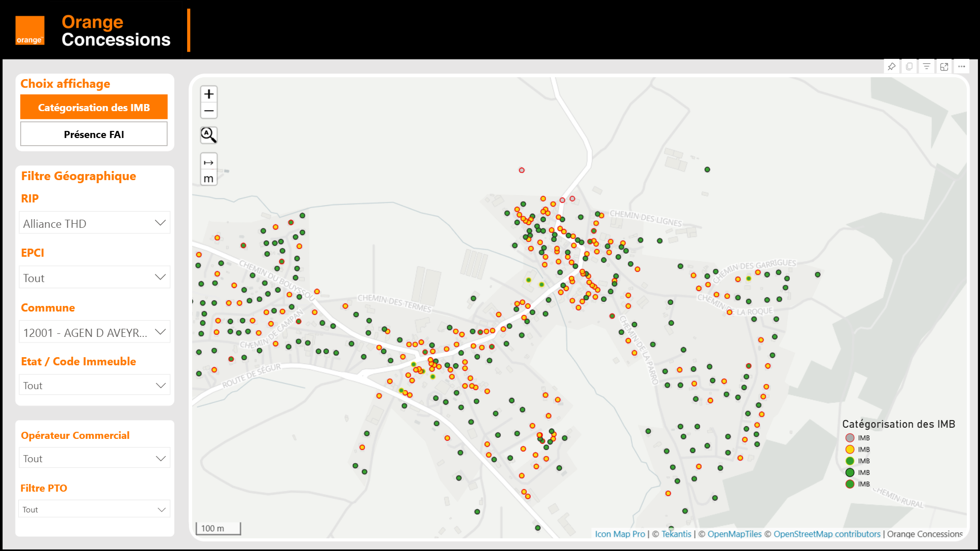Toggle the yellow IMB category in the legend
The image size is (980, 551).
849,449
